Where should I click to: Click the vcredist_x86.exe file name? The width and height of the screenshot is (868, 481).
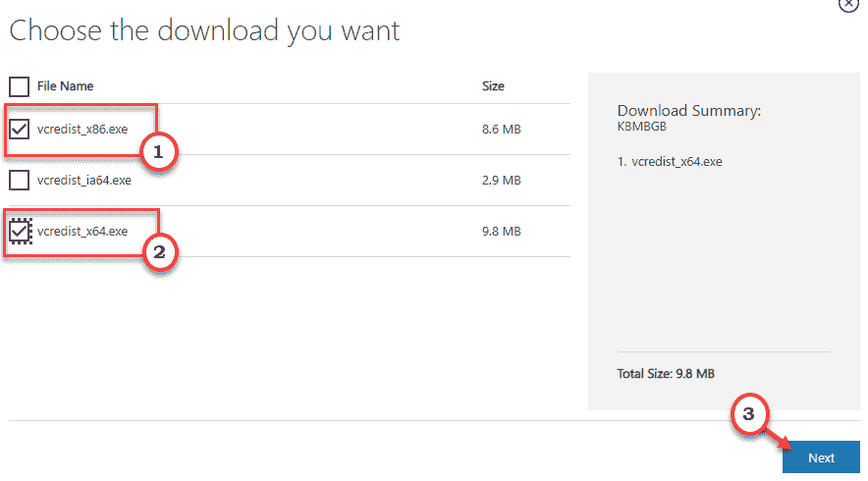82,129
